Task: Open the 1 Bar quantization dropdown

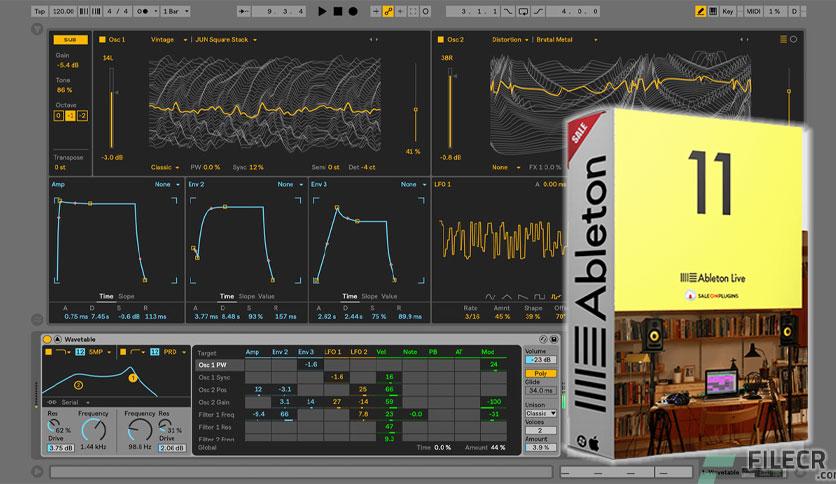Action: 175,11
